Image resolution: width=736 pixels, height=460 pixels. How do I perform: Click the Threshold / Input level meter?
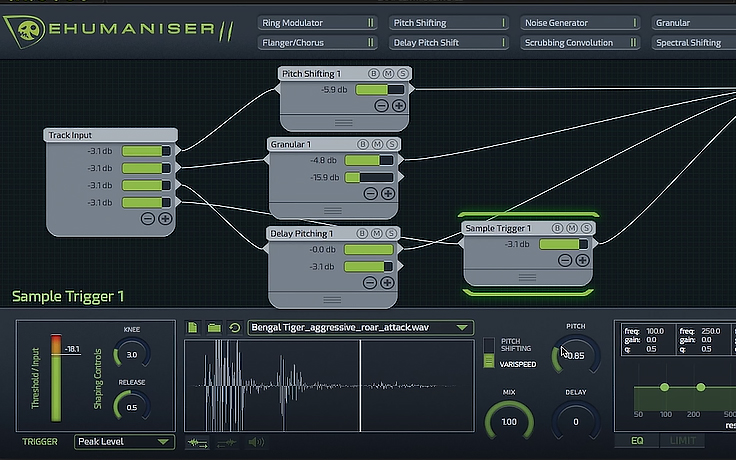pos(56,378)
